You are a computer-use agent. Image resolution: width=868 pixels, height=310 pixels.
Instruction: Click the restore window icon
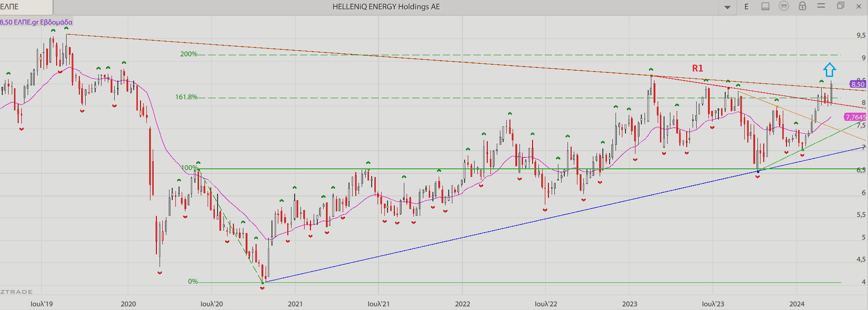(x=840, y=6)
